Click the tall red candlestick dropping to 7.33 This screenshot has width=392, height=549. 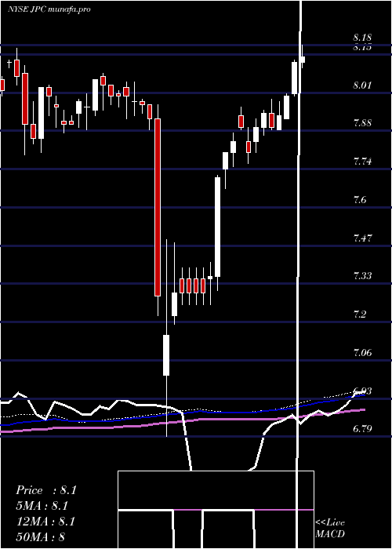click(x=158, y=207)
